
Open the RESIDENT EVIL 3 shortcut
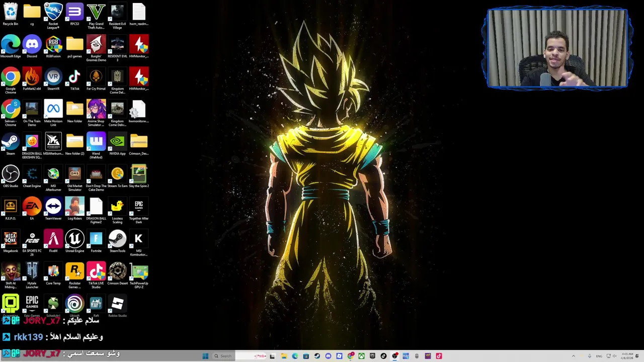(117, 48)
